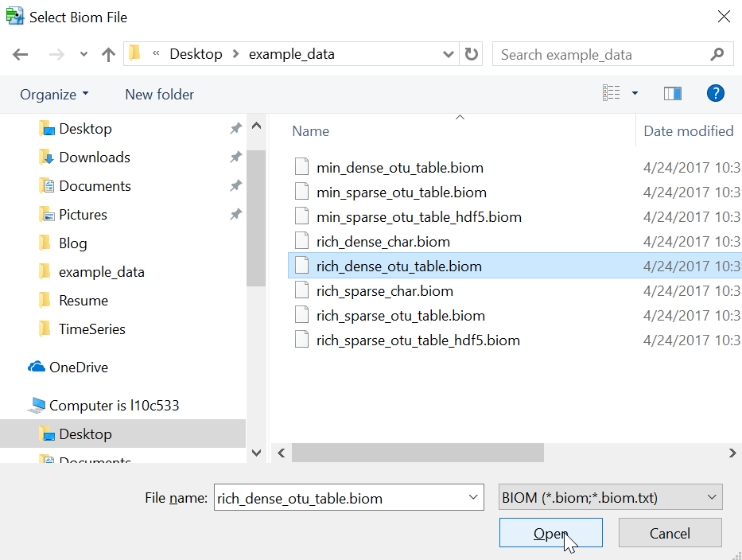Open the File name history dropdown
742x560 pixels.
coord(473,497)
